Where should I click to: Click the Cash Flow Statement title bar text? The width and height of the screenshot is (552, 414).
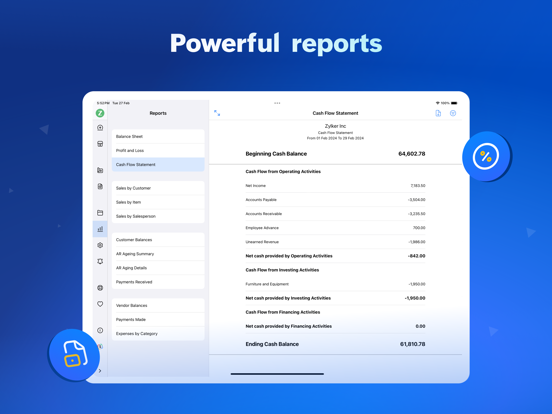click(x=335, y=113)
